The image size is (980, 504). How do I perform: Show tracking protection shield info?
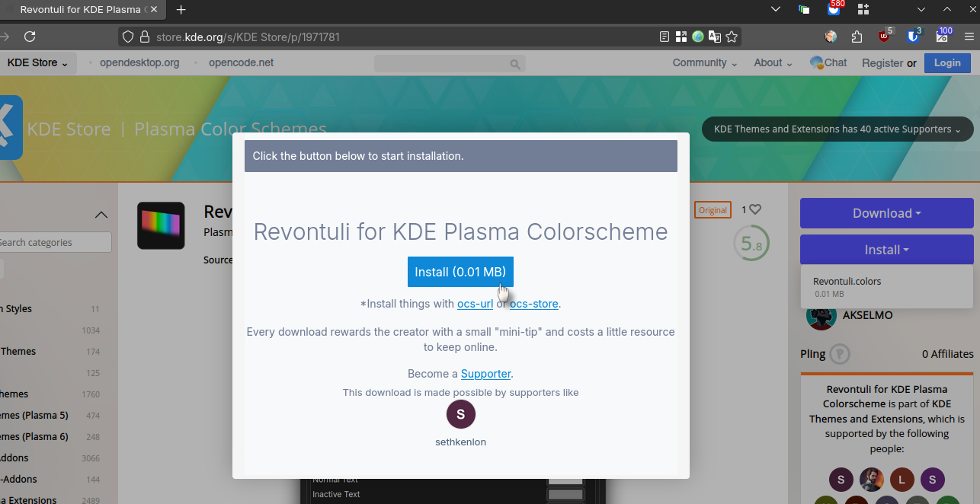128,37
